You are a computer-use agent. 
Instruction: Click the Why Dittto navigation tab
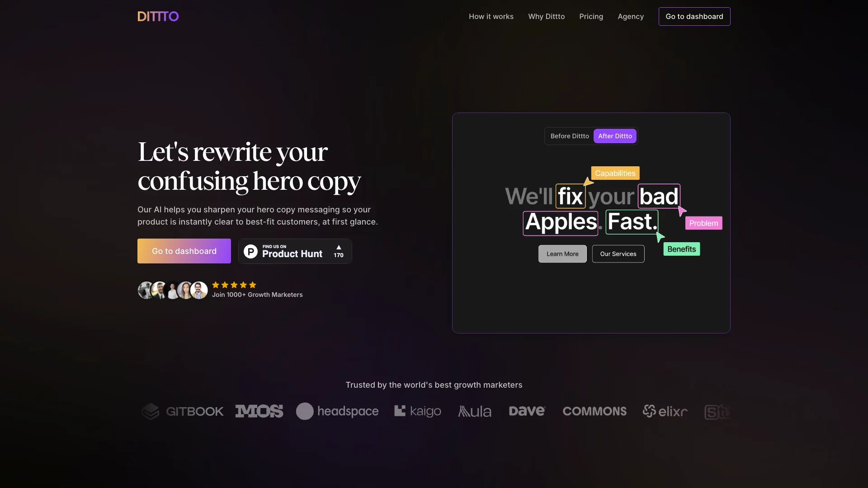click(x=546, y=16)
